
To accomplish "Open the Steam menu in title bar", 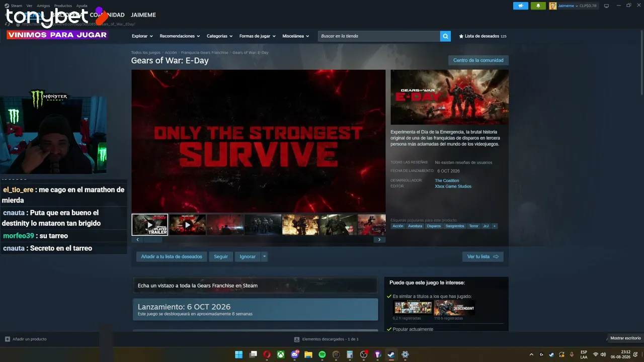I will [17, 6].
